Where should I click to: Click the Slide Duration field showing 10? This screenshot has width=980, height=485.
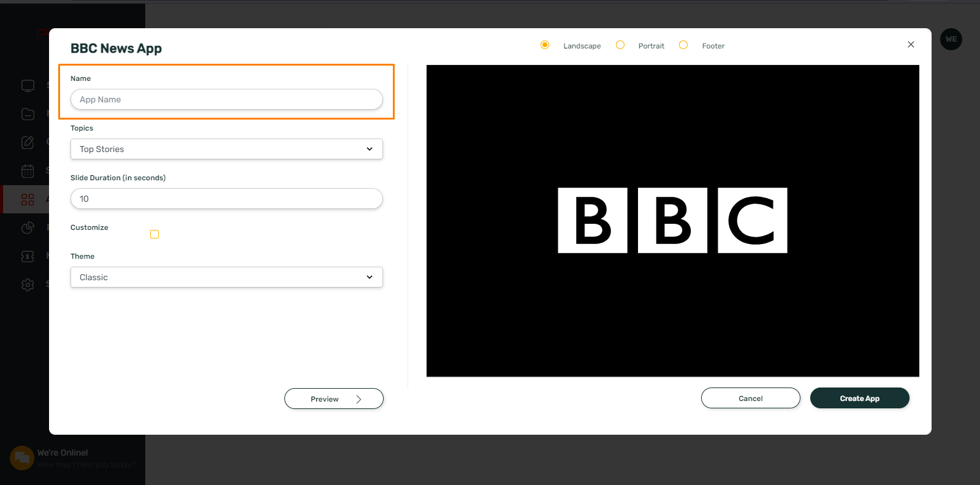pyautogui.click(x=227, y=199)
